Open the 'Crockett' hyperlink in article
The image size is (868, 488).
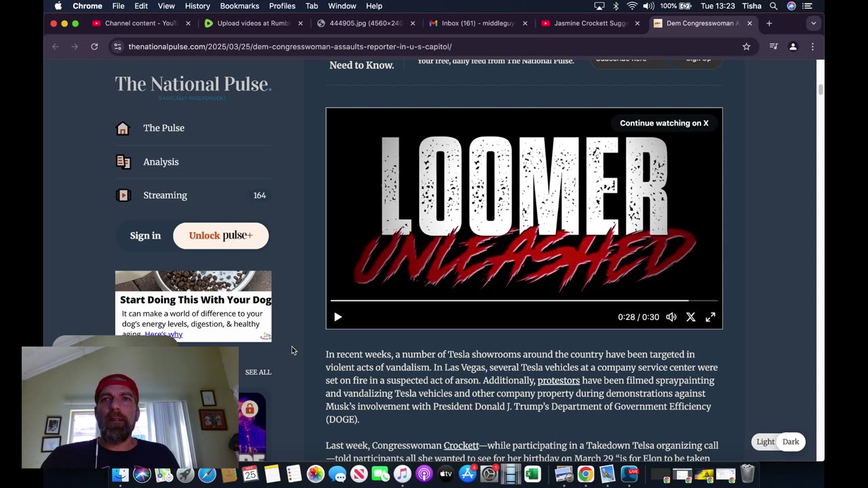click(x=461, y=445)
